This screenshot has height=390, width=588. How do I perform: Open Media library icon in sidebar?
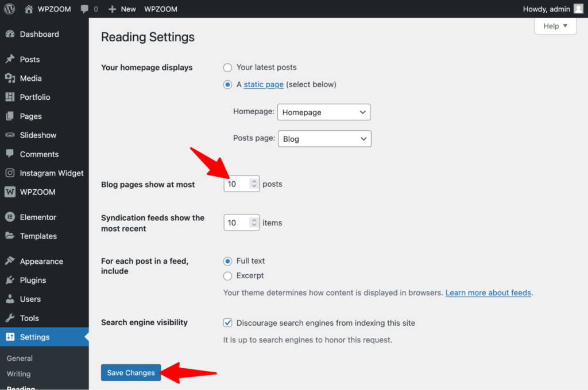pos(10,79)
